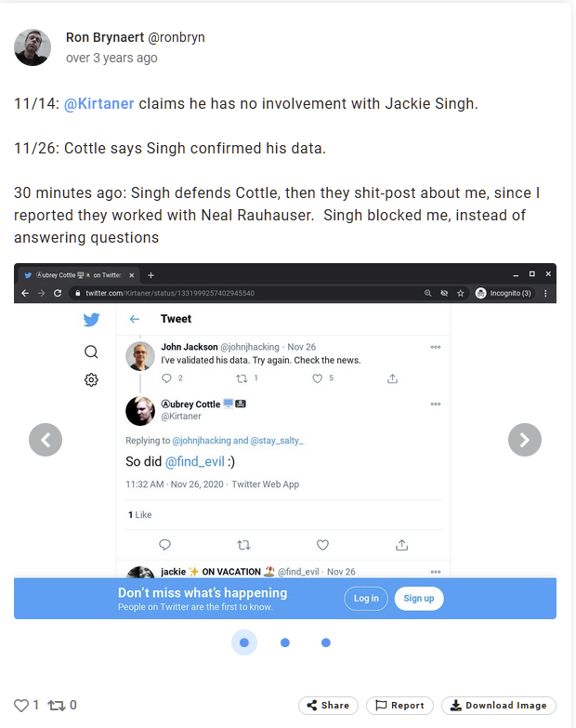Screen dimensions: 576x728
Task: Select the third carousel dot indicator
Action: (x=326, y=642)
